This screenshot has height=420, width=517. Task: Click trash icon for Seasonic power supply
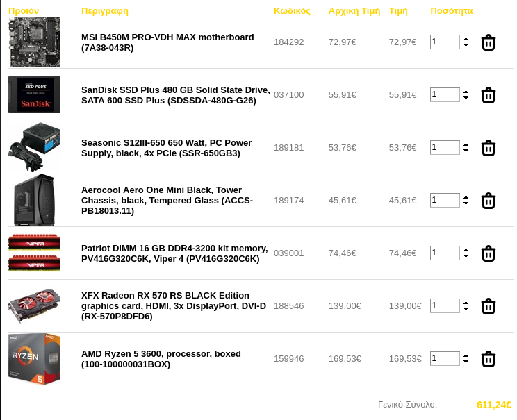point(489,148)
